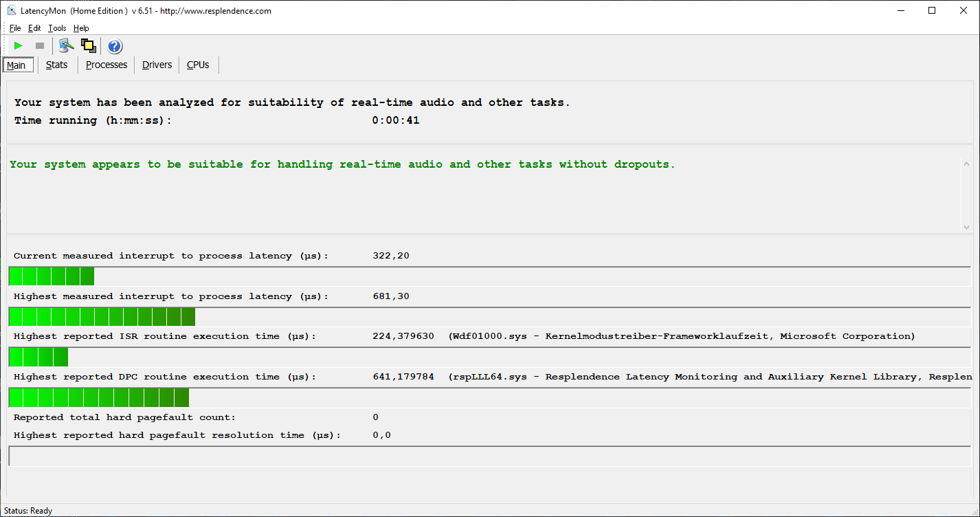Click the time running value 0:00:41

point(396,120)
